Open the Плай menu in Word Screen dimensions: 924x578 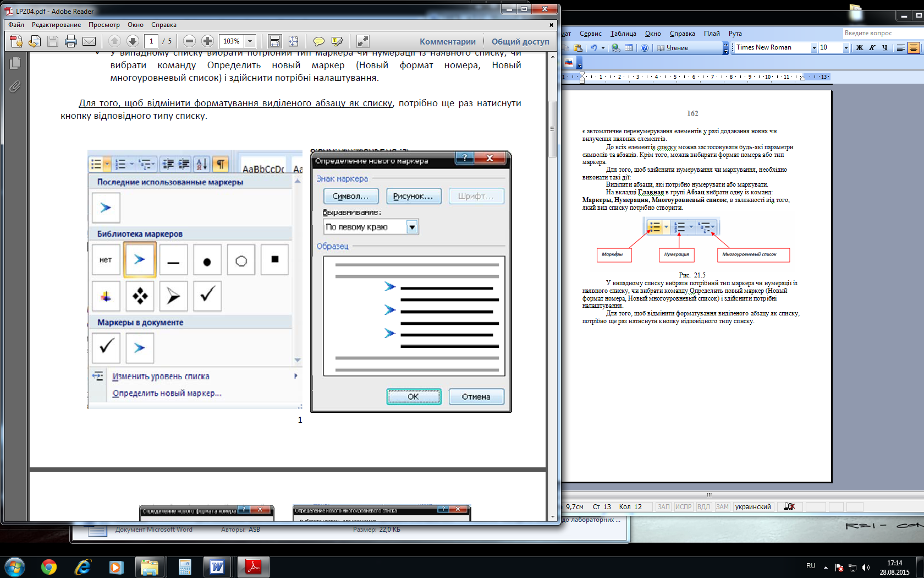click(x=712, y=34)
